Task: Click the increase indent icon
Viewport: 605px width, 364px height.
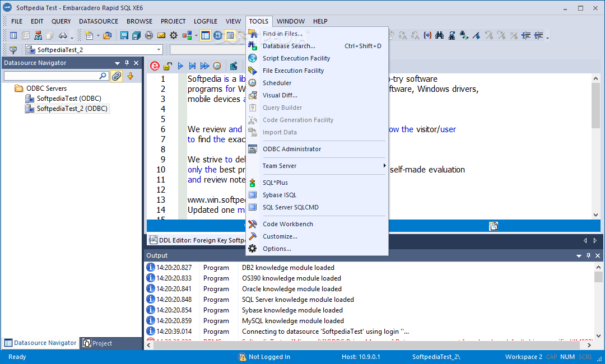Action: click(x=526, y=35)
